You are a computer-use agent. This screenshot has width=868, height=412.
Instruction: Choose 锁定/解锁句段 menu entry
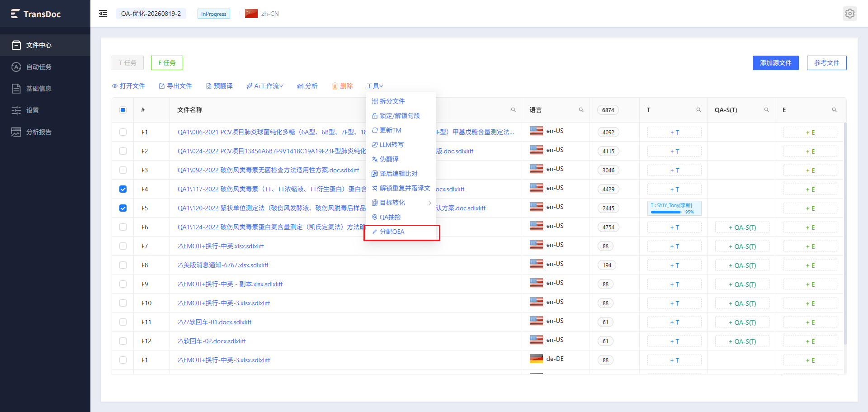coord(401,116)
